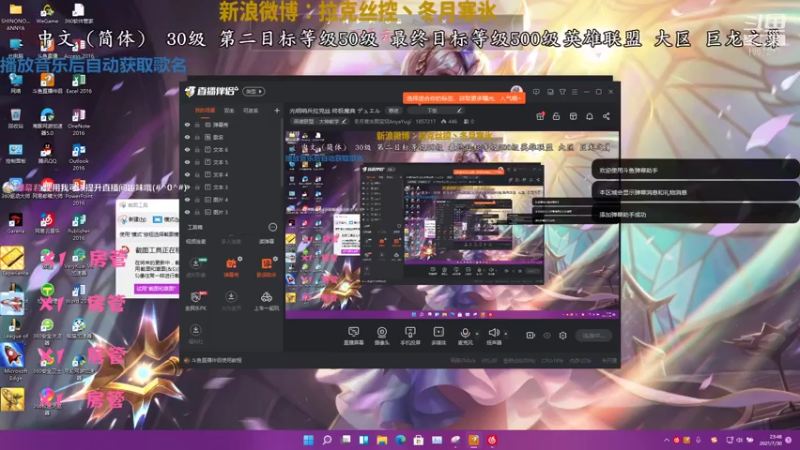Lock the 图片 3 layer
Screen dimensions: 800x450
(197, 212)
